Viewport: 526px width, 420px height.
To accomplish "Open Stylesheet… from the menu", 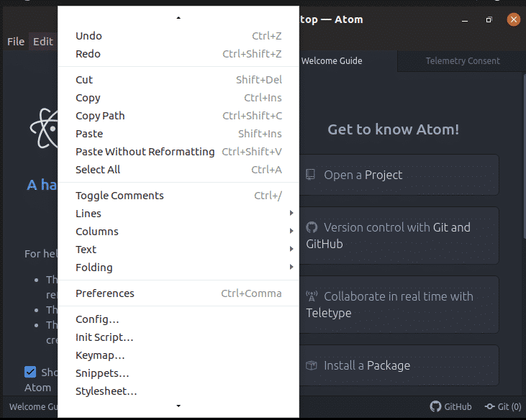I will 178,391.
